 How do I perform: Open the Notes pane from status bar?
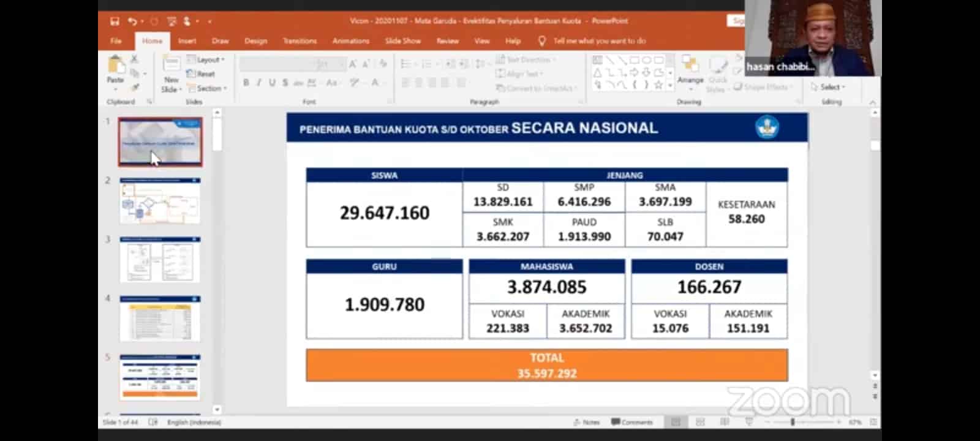tap(587, 422)
